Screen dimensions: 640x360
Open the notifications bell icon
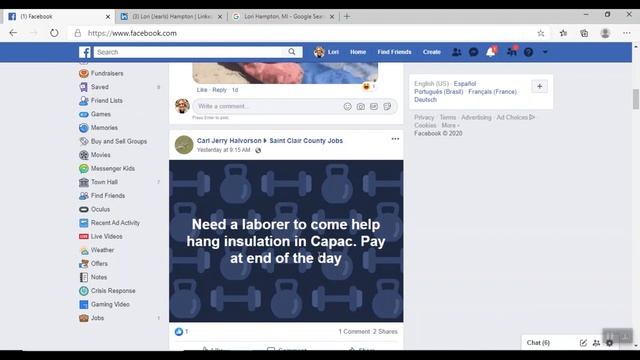[491, 52]
